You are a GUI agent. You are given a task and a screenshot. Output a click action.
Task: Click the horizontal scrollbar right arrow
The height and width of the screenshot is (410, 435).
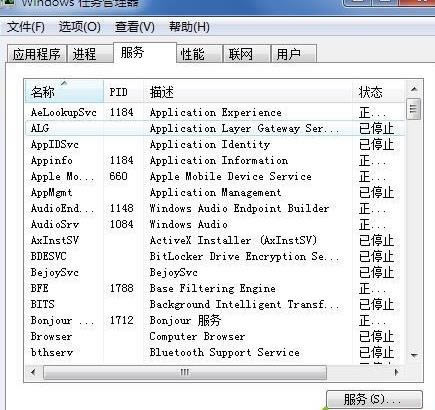397,372
